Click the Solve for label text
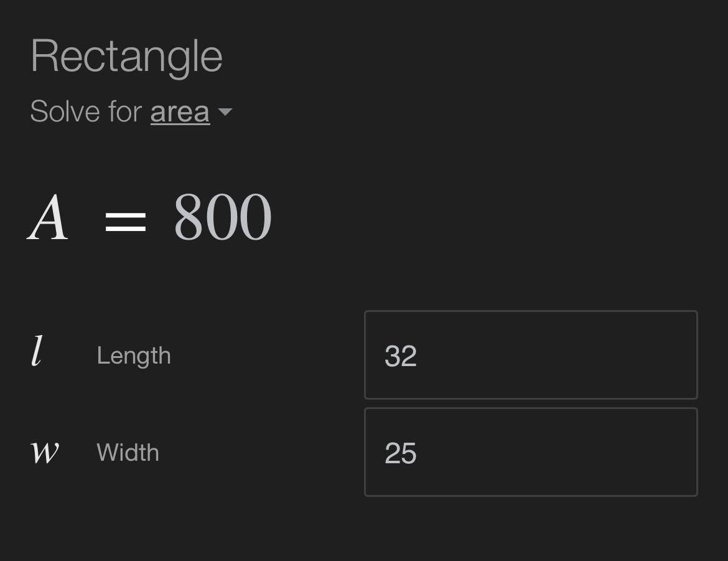The image size is (728, 561). (x=86, y=112)
